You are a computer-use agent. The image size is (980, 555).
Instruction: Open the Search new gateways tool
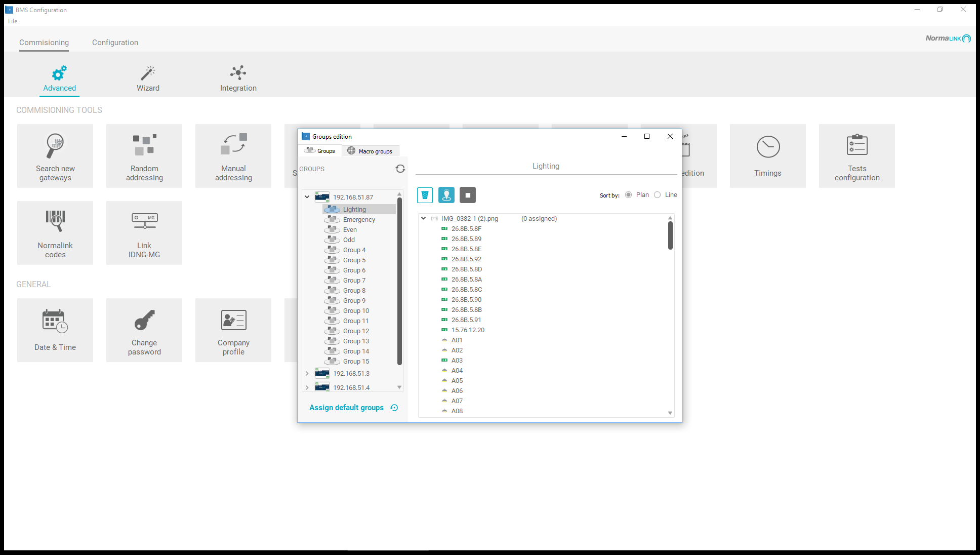(x=55, y=156)
